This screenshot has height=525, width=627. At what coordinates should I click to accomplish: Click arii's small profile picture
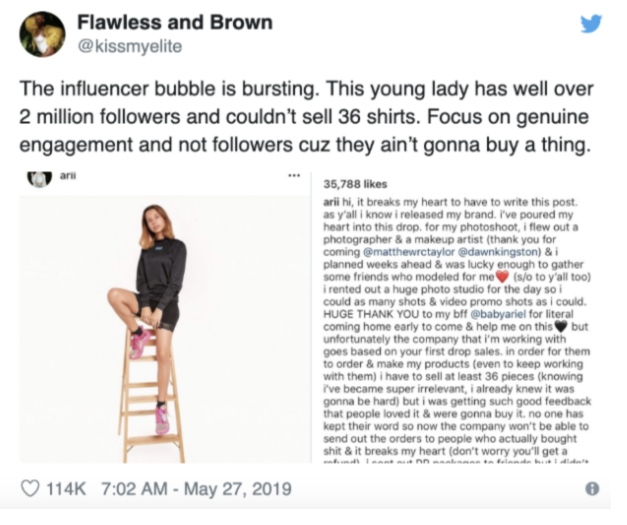coord(38,177)
